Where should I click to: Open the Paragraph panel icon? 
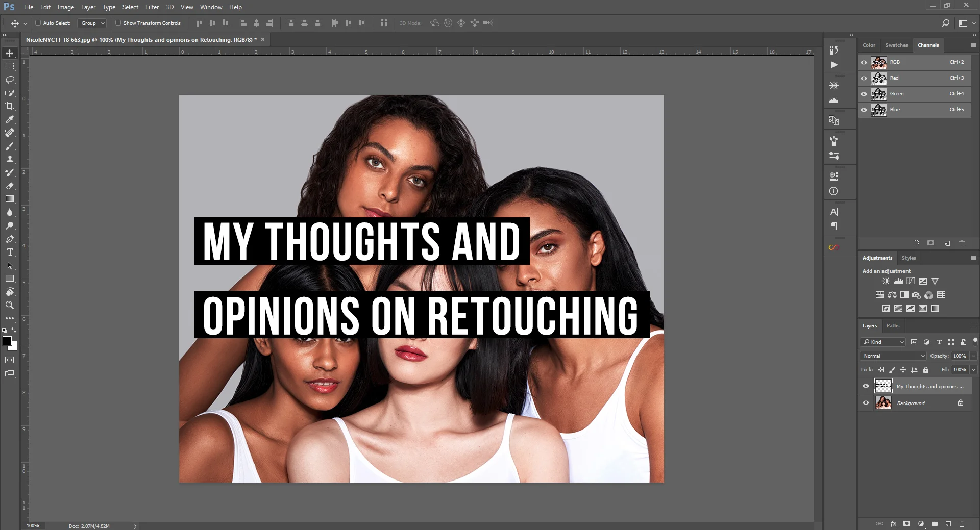tap(834, 226)
